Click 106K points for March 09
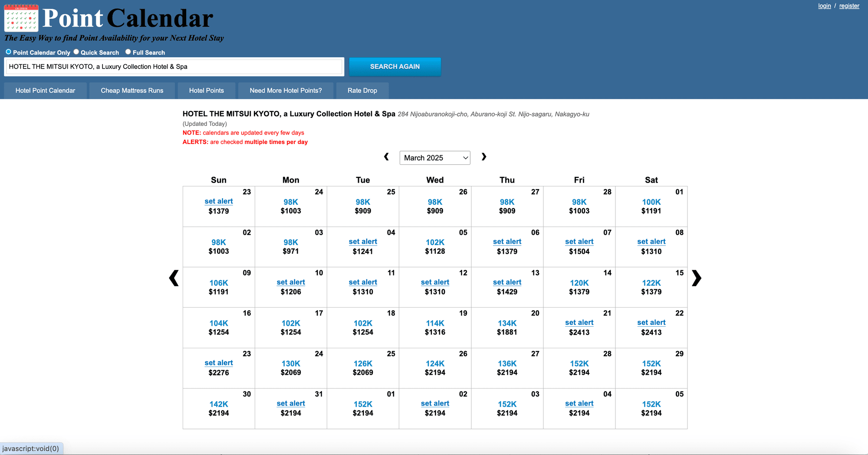Viewport: 868px width, 455px height. click(x=219, y=283)
